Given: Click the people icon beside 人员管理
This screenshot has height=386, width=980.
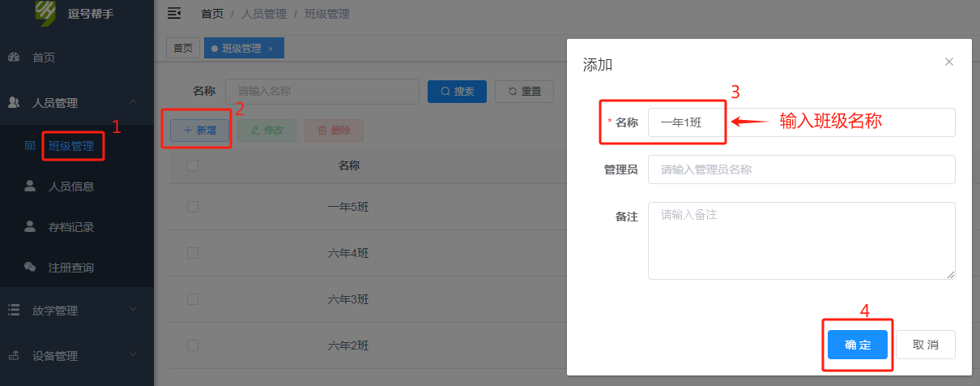Looking at the screenshot, I should point(14,103).
